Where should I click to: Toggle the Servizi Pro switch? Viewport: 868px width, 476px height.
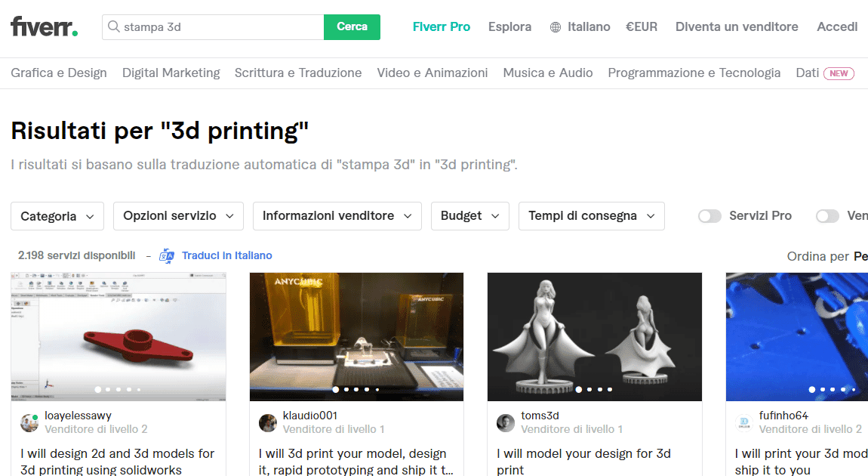tap(709, 216)
